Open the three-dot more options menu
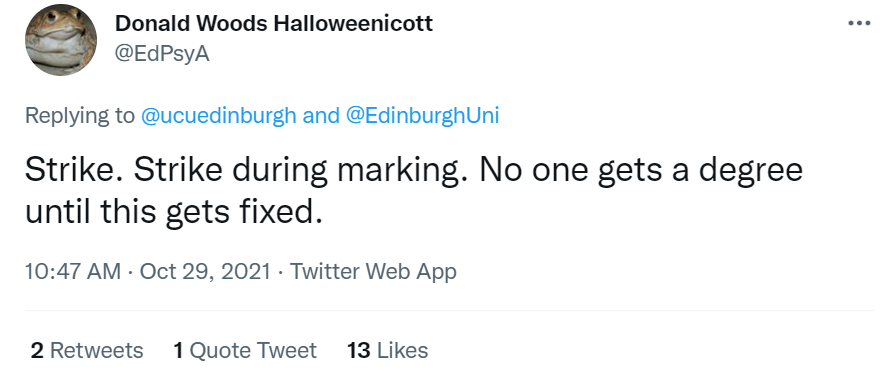The height and width of the screenshot is (371, 886). point(859,24)
